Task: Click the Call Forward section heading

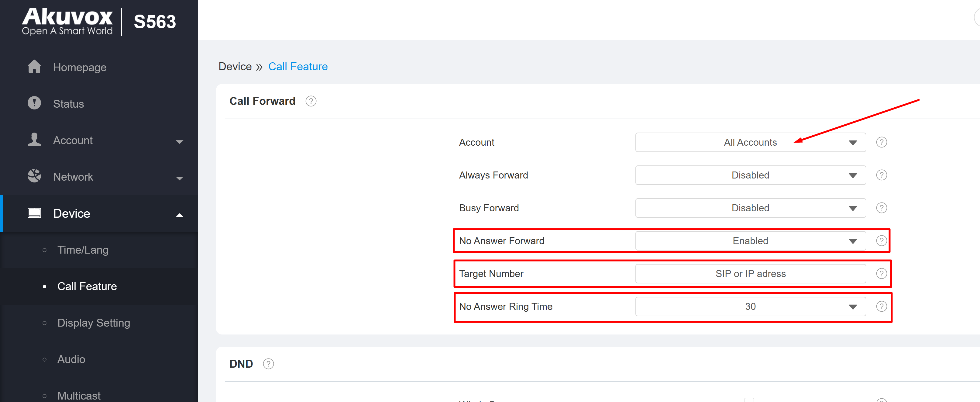Action: [x=262, y=101]
